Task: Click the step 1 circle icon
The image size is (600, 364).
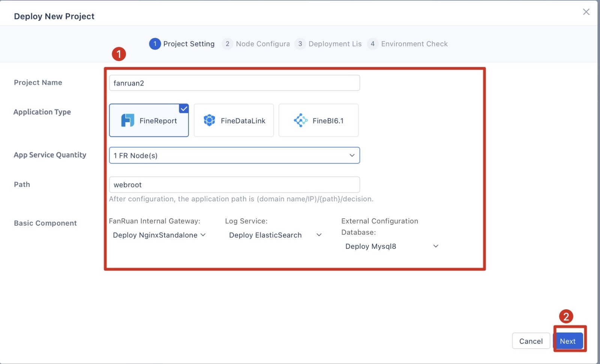Action: pyautogui.click(x=155, y=44)
